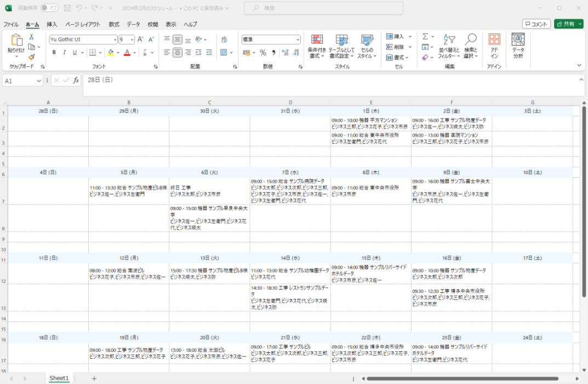This screenshot has width=588, height=384.
Task: Click the Cut scissors icon
Action: tap(31, 37)
